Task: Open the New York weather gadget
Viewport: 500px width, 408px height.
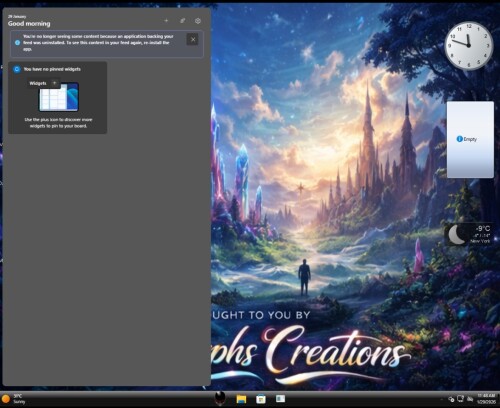Action: 470,234
